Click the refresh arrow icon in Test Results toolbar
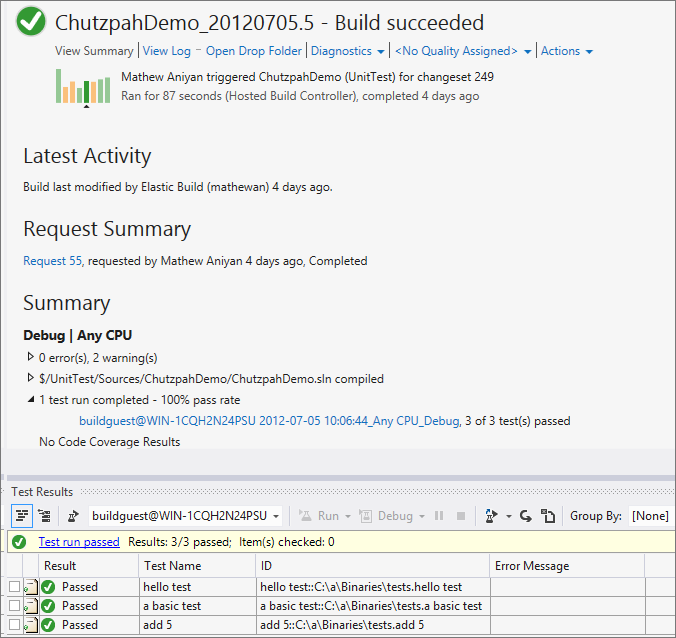This screenshot has width=676, height=638. [x=524, y=516]
